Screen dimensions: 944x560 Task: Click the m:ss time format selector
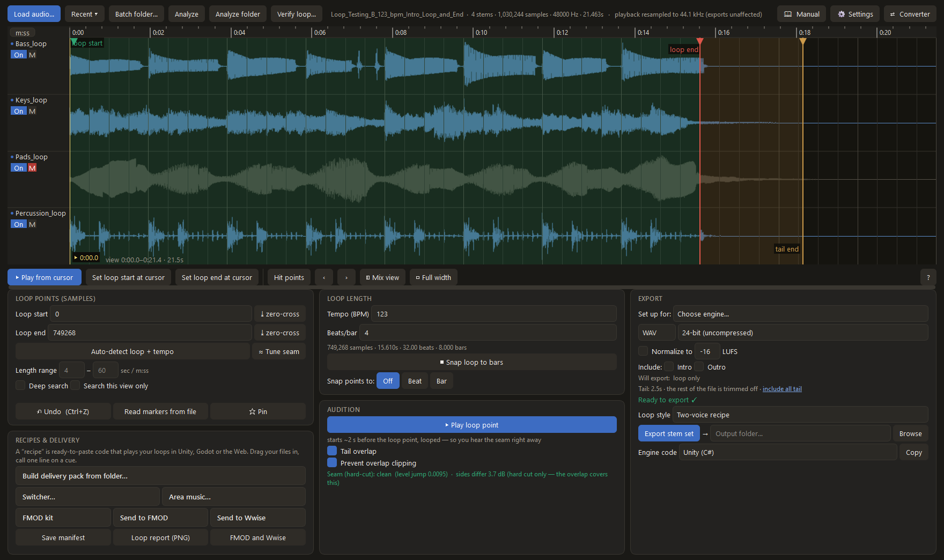pyautogui.click(x=23, y=33)
